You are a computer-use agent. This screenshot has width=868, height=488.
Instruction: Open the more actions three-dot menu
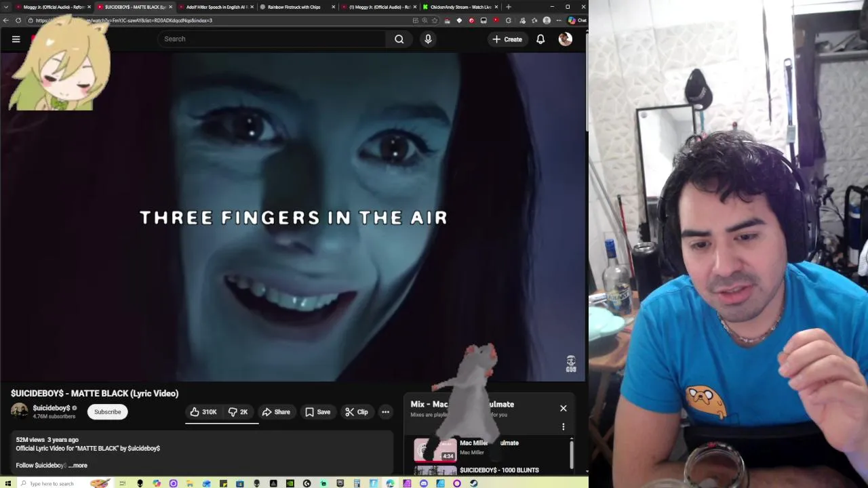click(x=385, y=411)
